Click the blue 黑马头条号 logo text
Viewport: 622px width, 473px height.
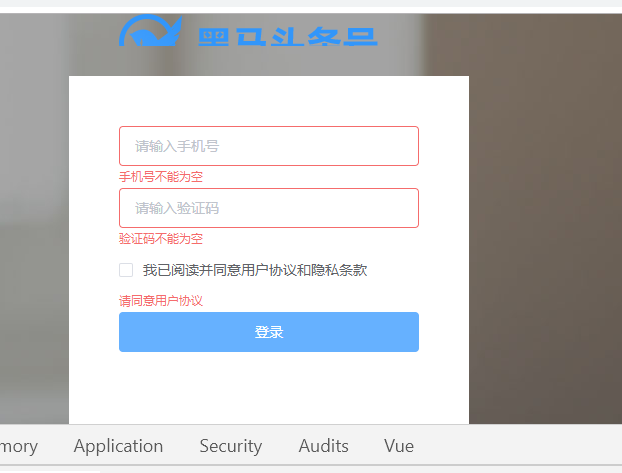tap(288, 37)
